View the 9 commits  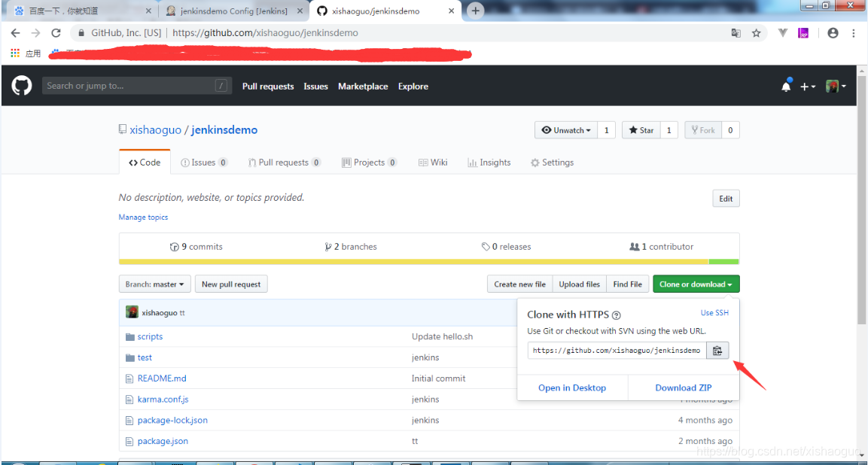click(196, 247)
